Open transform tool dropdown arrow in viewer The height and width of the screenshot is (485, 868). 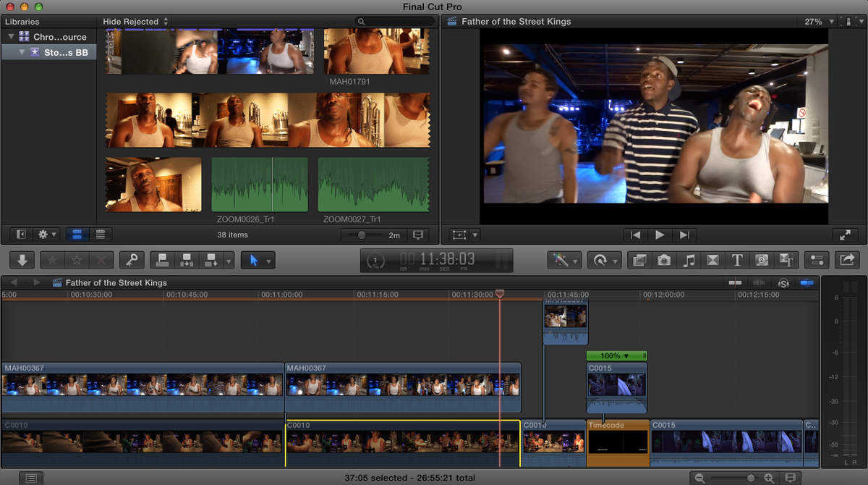click(x=475, y=235)
